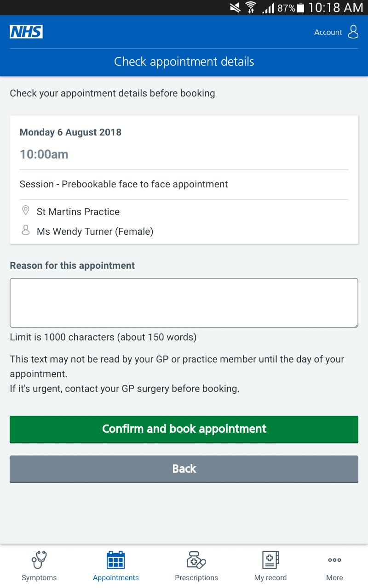
Task: Click the Account text link
Action: [328, 32]
